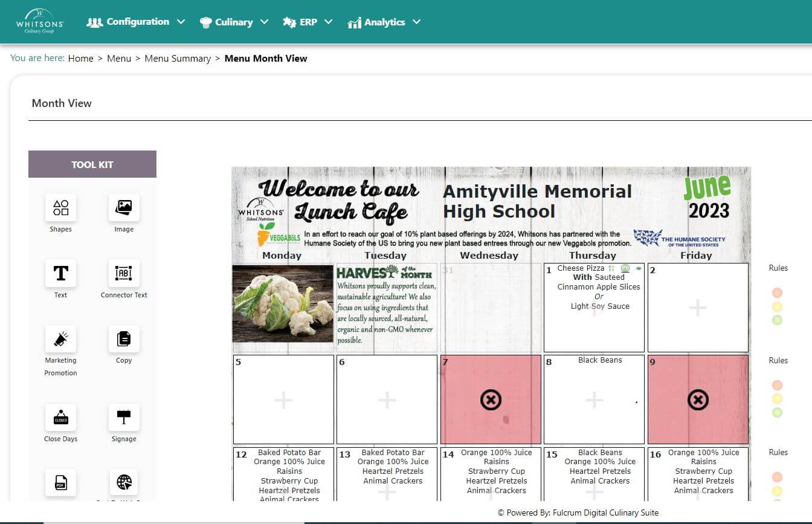Click the red rules indicator for first week

tap(777, 293)
